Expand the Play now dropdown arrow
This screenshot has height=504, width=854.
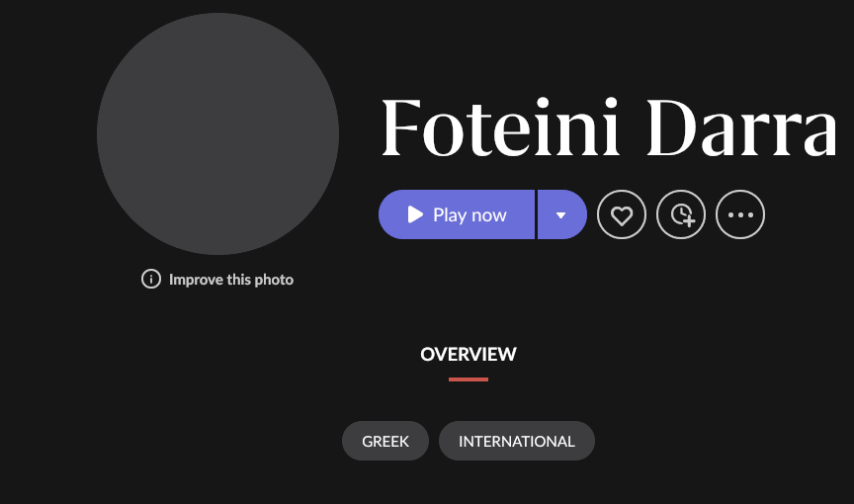coord(561,214)
